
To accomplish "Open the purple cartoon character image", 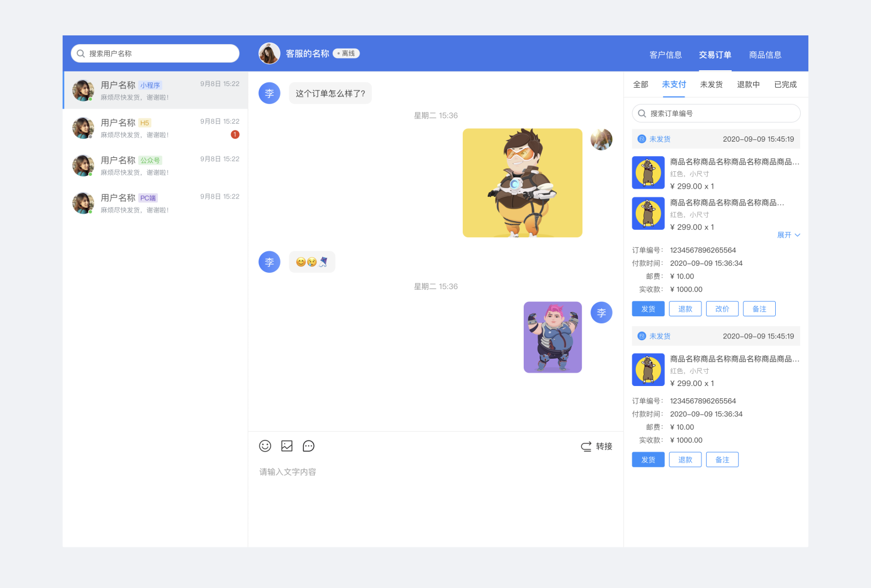I will pyautogui.click(x=553, y=337).
